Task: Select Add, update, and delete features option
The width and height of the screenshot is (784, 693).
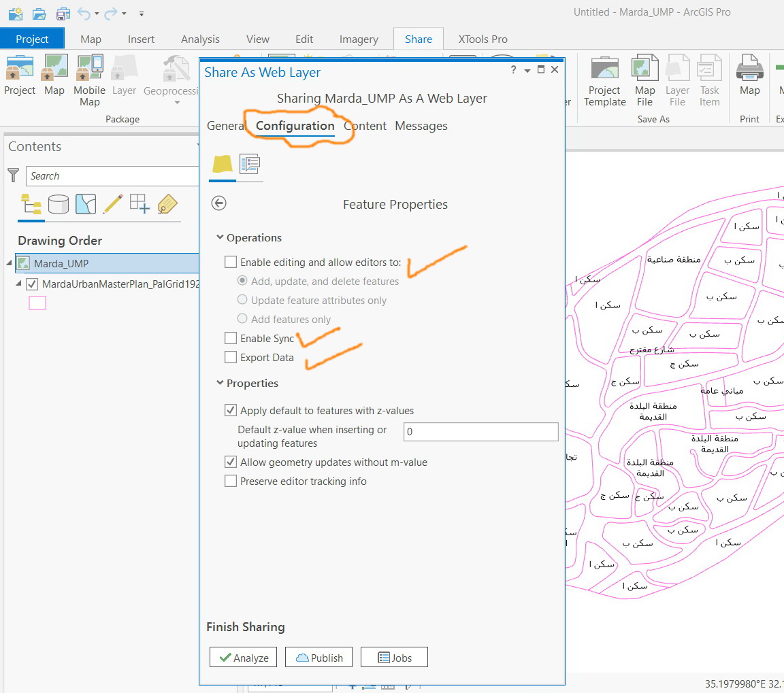Action: pos(242,281)
